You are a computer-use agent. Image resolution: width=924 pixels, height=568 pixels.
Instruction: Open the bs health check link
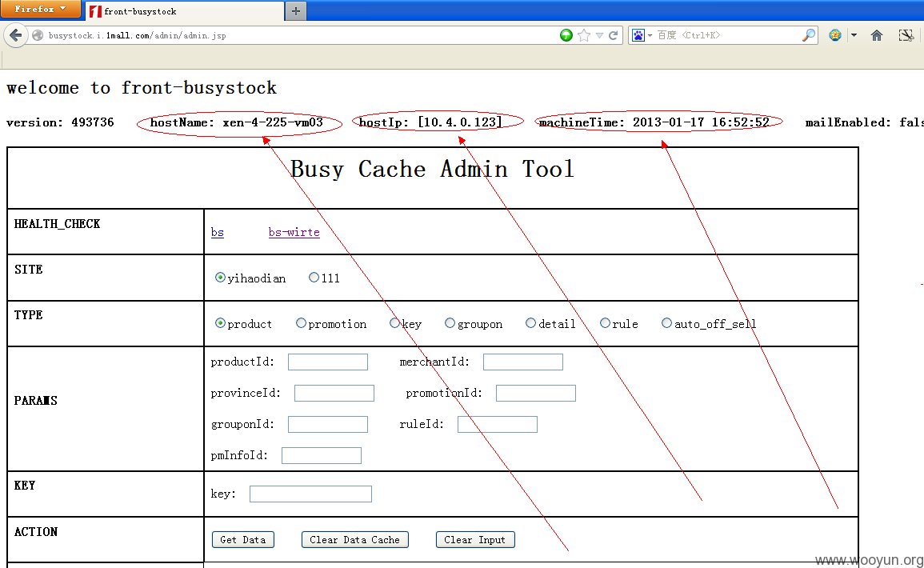coord(218,232)
